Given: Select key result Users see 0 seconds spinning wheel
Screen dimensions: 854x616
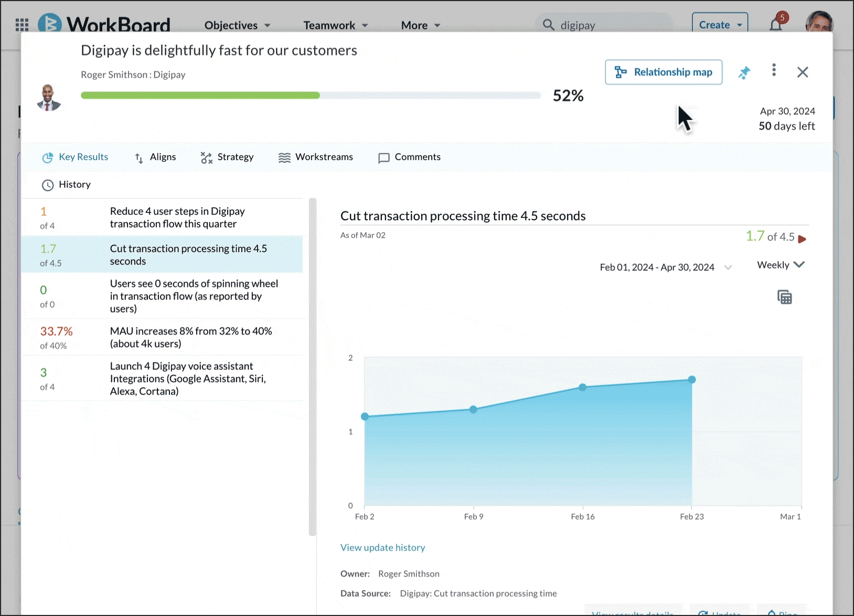Looking at the screenshot, I should point(162,296).
